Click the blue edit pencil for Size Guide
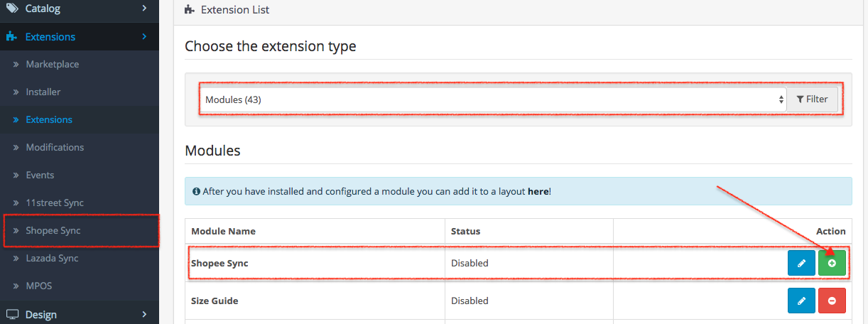Image resolution: width=868 pixels, height=324 pixels. click(801, 301)
